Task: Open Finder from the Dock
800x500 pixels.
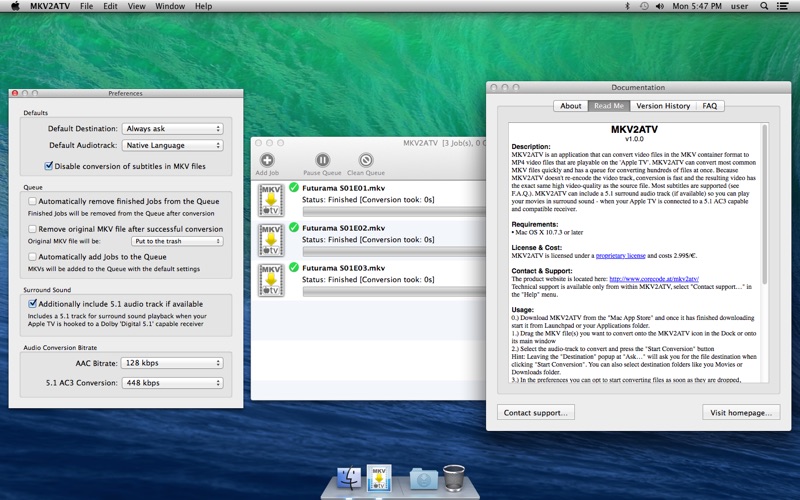Action: [349, 479]
